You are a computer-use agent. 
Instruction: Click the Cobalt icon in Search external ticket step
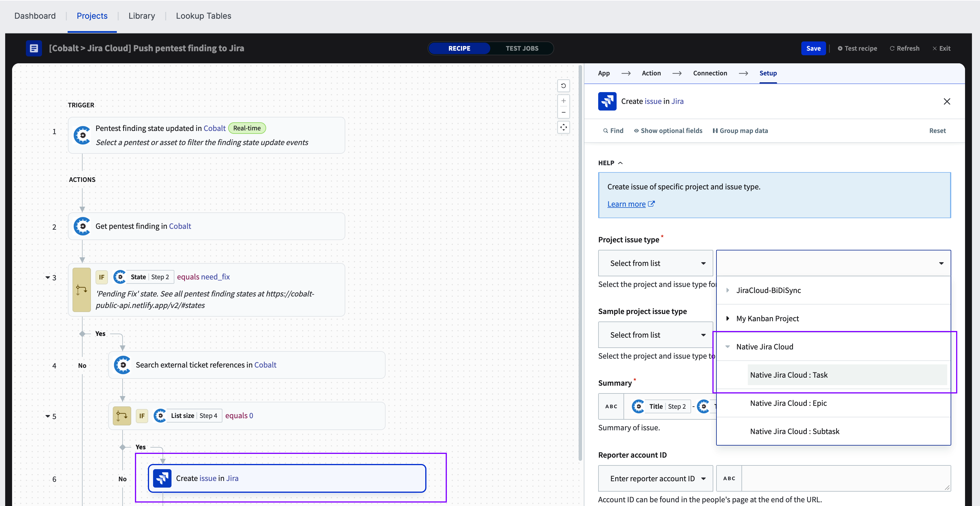pos(123,365)
